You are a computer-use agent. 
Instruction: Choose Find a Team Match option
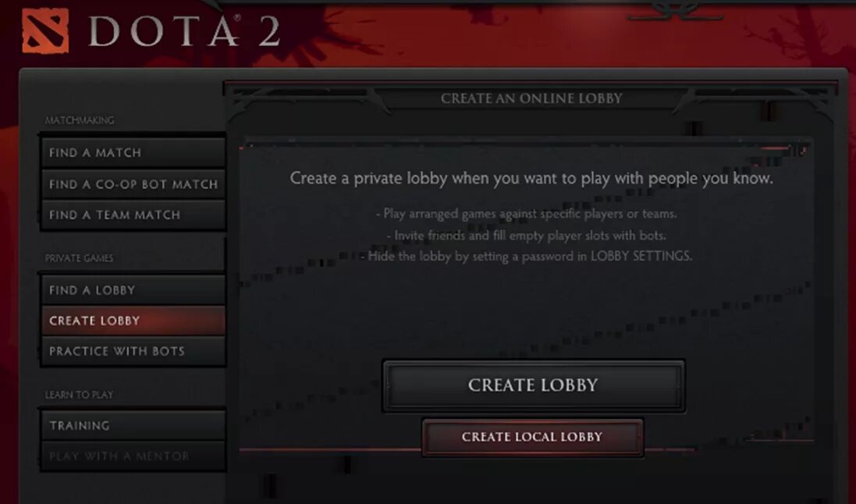tap(133, 215)
